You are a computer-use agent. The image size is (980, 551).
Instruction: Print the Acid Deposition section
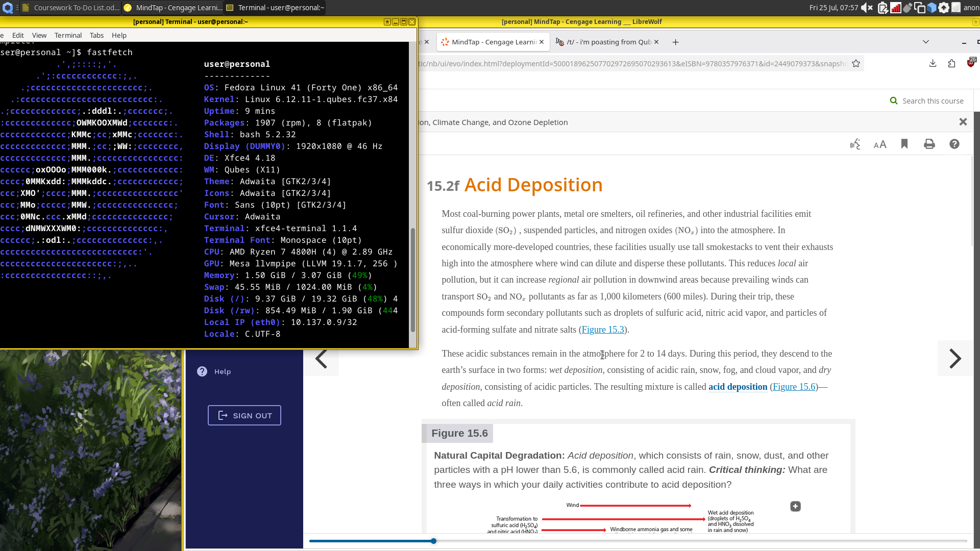tap(929, 144)
